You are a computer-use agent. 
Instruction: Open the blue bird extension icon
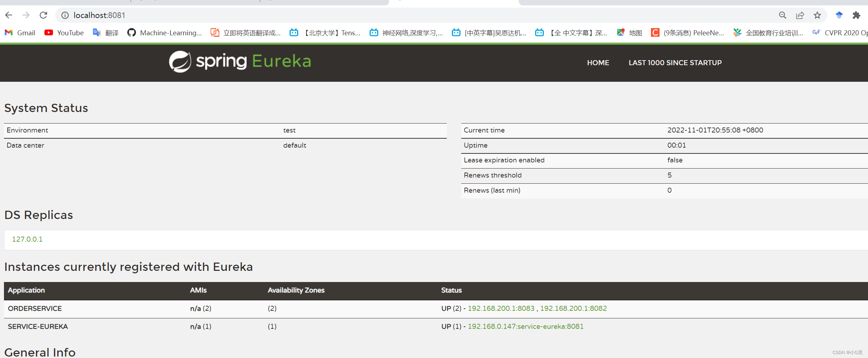tap(839, 15)
